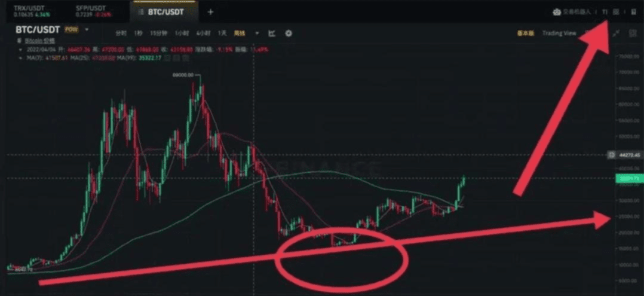
Task: Click the list icon on BTC/USDT tab
Action: pyautogui.click(x=140, y=12)
